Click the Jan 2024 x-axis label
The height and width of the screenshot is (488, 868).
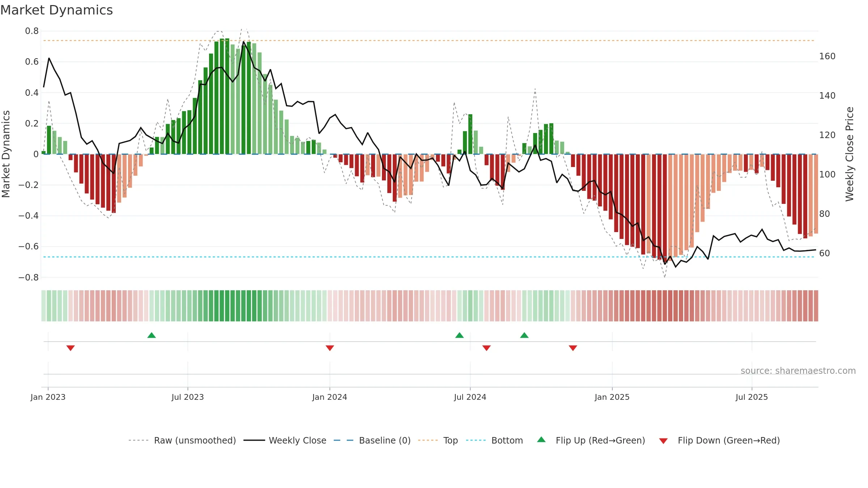(x=330, y=397)
